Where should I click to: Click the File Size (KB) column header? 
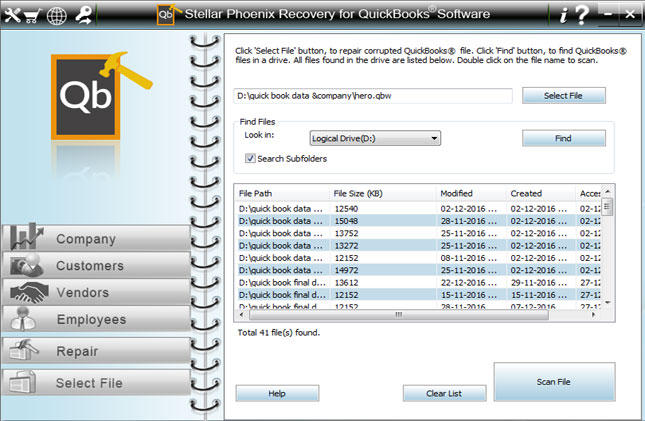382,193
